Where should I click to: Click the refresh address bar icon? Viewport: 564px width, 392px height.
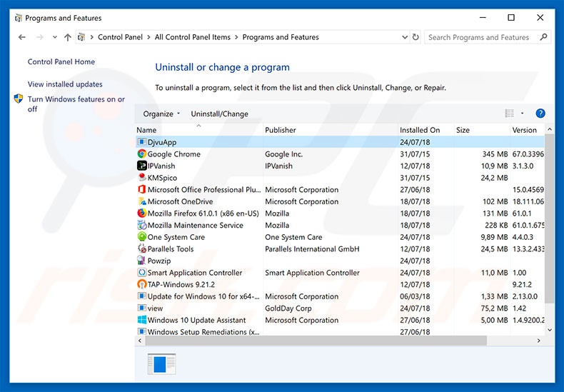click(x=416, y=37)
